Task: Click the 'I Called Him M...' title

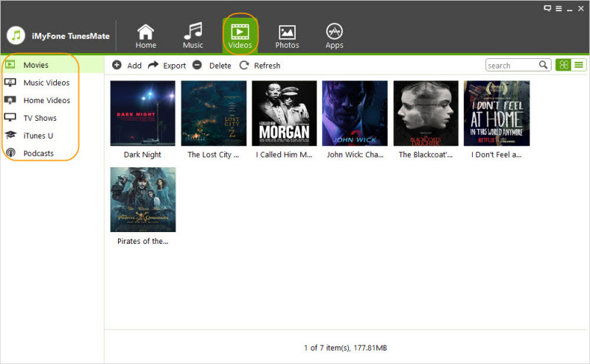Action: pyautogui.click(x=284, y=155)
